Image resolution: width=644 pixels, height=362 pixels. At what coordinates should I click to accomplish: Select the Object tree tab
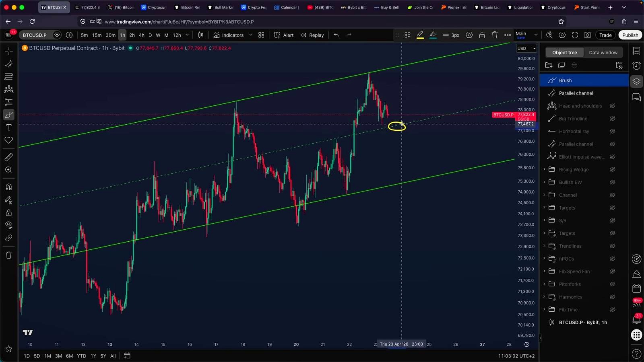(x=564, y=52)
